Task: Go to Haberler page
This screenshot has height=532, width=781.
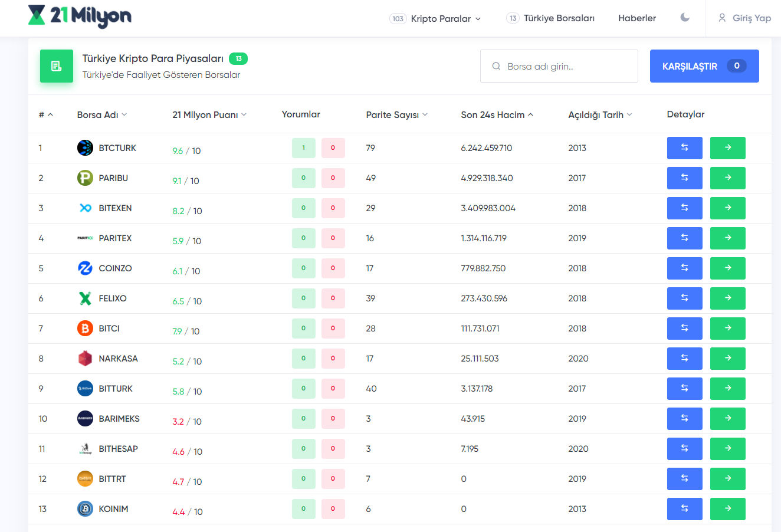Action: [x=636, y=18]
